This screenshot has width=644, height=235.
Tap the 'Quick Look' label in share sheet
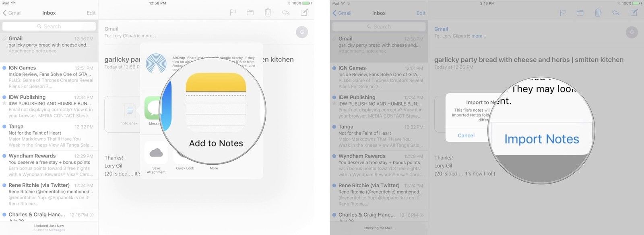[x=185, y=168]
